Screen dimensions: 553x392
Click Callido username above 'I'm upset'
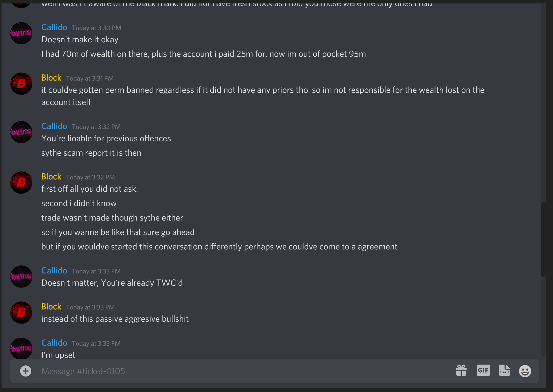(54, 343)
